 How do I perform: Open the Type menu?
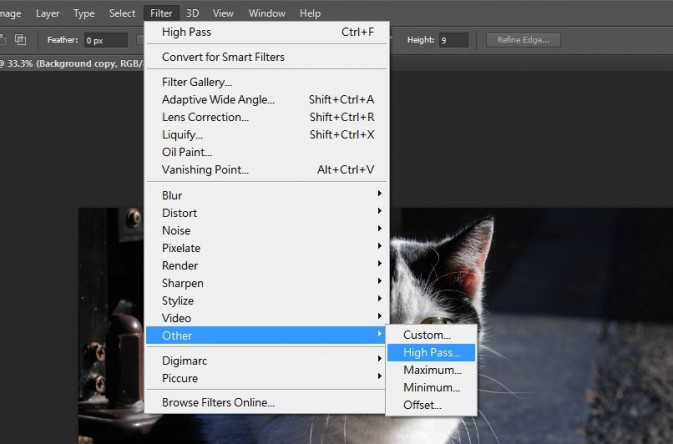(84, 14)
